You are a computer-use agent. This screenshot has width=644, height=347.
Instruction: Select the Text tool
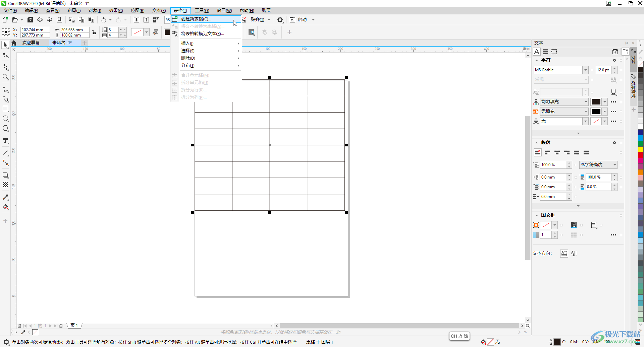(x=5, y=141)
